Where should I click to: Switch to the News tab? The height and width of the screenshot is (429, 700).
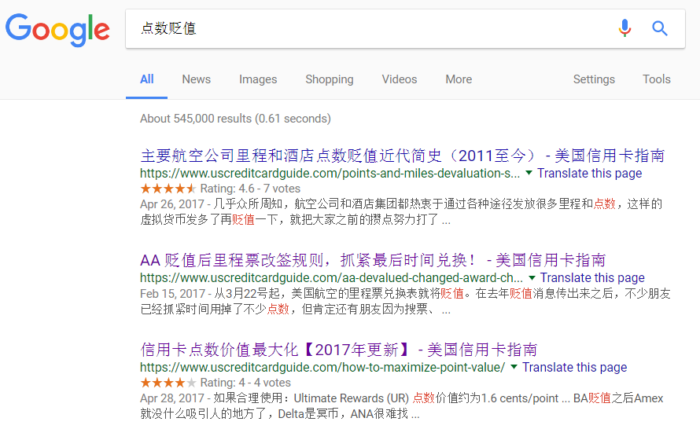point(196,79)
